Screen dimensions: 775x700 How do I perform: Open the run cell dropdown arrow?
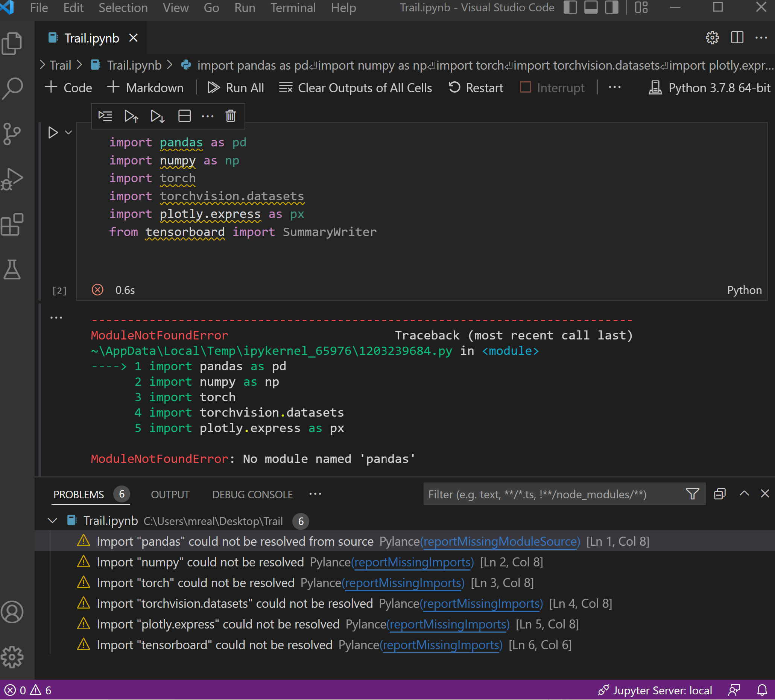(68, 132)
